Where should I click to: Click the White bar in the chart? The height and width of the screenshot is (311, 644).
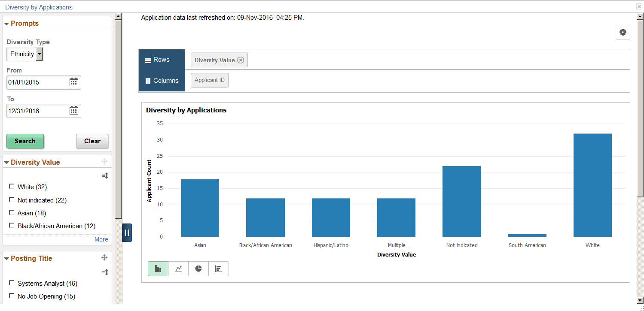592,185
